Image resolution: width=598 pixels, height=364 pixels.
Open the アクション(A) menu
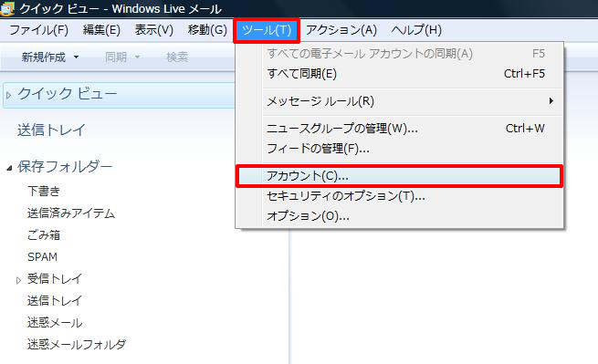(341, 30)
